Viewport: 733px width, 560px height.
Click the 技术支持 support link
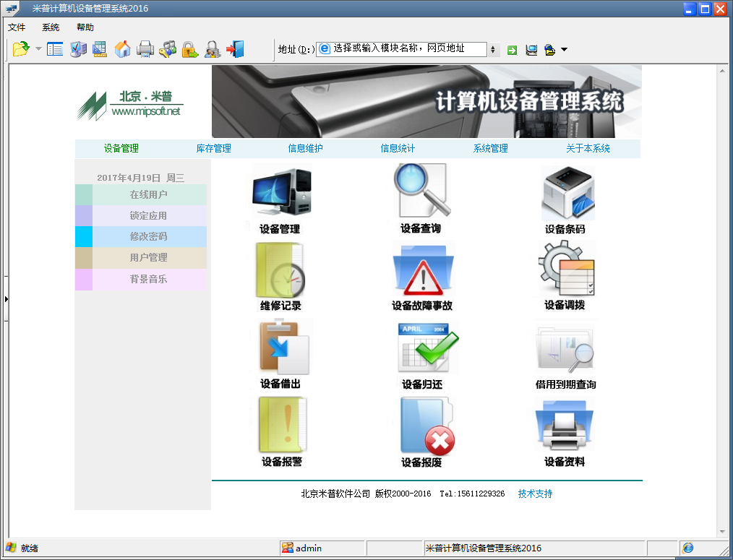535,494
